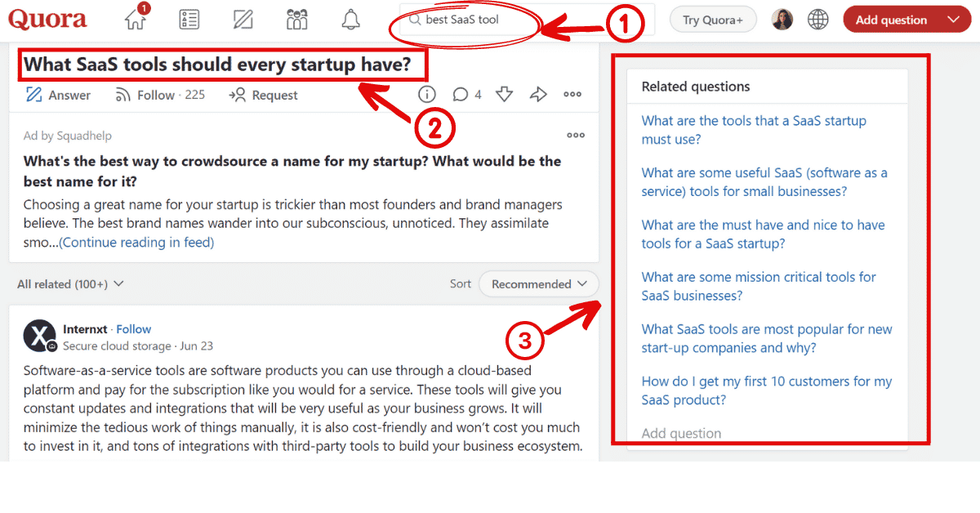Click the 'Ad by Squadhelp' label

68,136
